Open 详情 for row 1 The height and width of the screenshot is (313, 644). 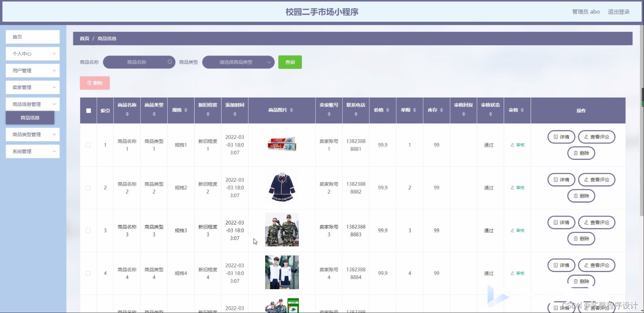[x=561, y=137]
